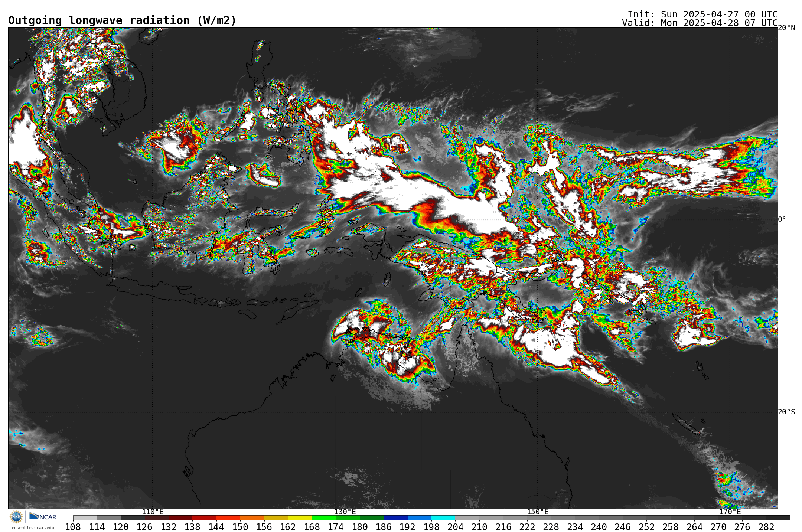
Task: Pick the orange 150–156 colorbar swatch
Action: coord(252,518)
